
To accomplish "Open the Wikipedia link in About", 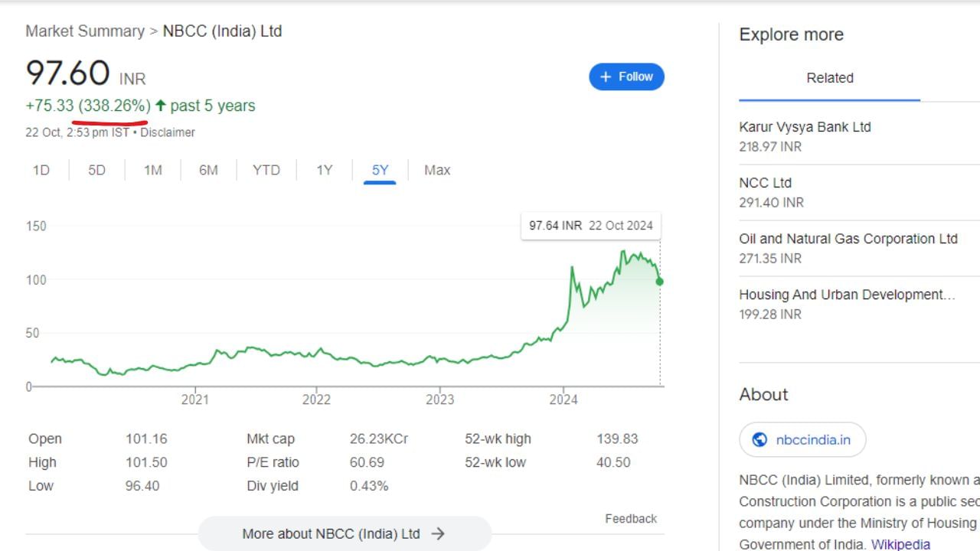I will point(900,544).
